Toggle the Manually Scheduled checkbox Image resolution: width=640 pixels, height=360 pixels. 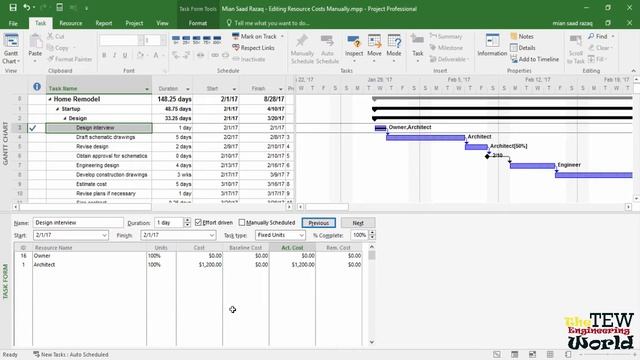pos(242,222)
